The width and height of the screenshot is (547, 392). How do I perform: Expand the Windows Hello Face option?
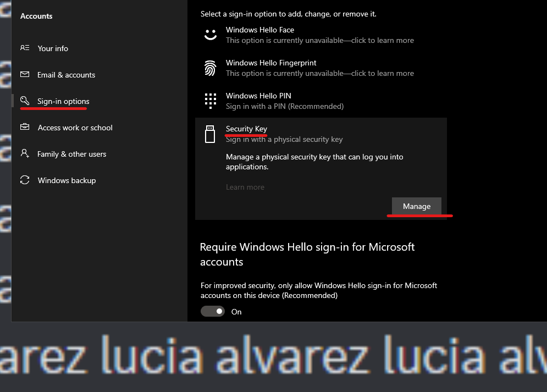(321, 35)
